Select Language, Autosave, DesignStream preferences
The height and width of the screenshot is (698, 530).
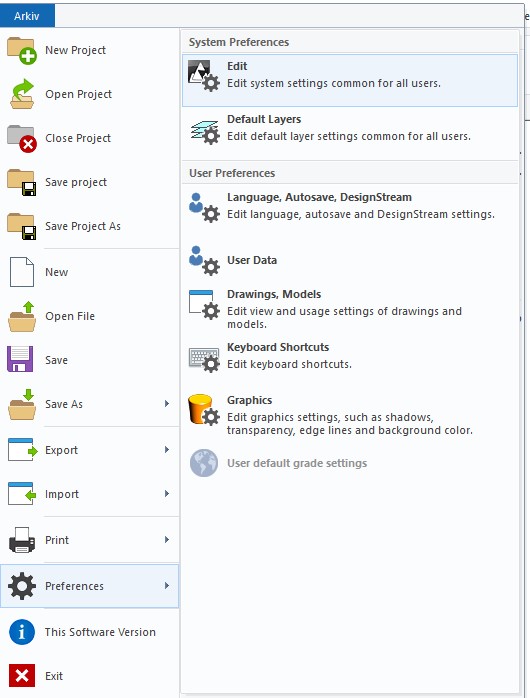pyautogui.click(x=350, y=206)
